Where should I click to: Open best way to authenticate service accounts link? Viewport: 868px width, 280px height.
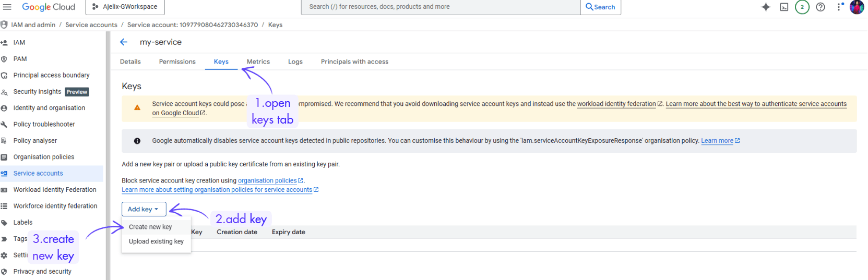(756, 104)
